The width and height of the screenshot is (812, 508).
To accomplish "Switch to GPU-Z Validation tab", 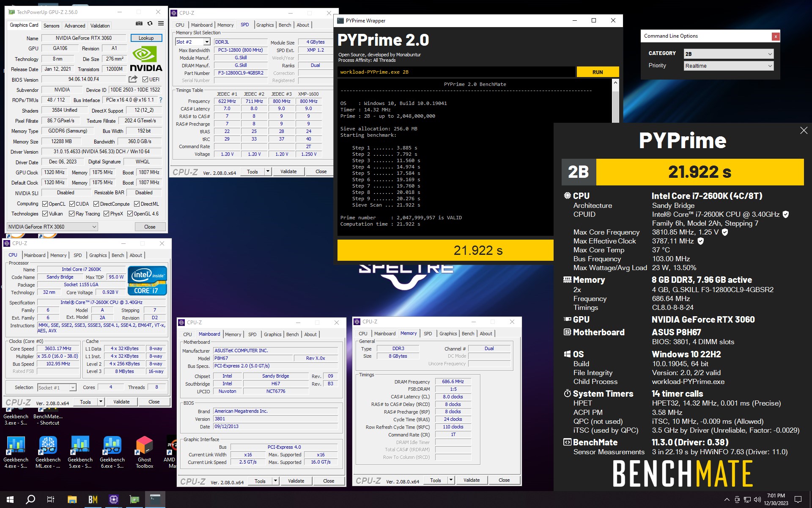I will pos(100,26).
